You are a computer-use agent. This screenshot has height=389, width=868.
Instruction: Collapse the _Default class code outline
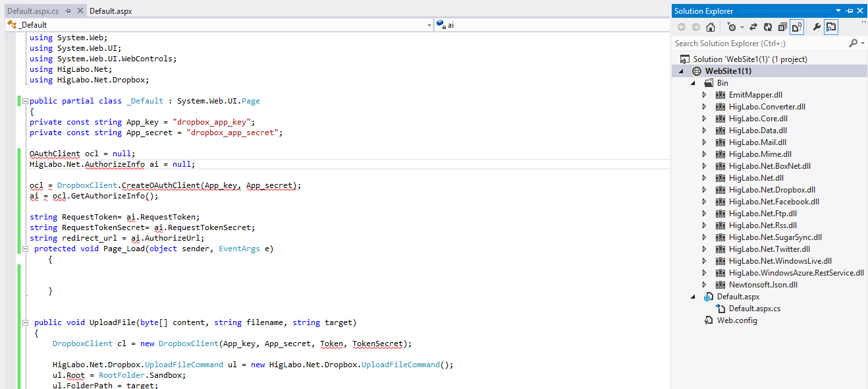point(25,102)
